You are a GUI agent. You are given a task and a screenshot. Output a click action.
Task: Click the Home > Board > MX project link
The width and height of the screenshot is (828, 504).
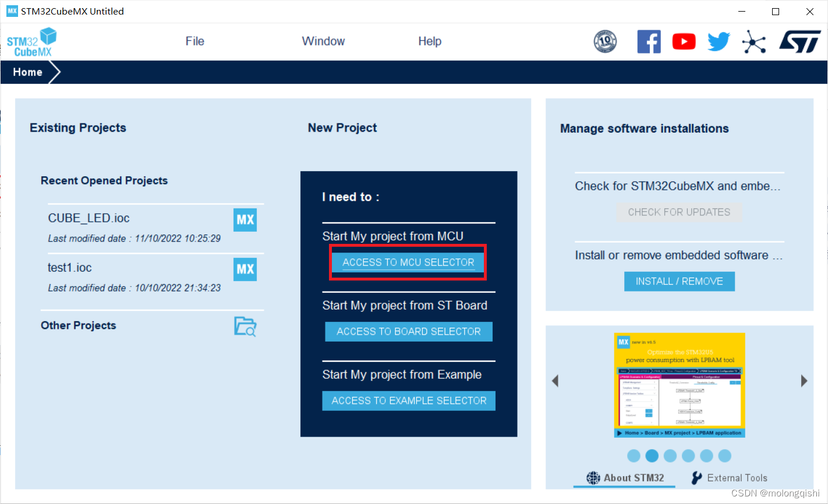680,433
